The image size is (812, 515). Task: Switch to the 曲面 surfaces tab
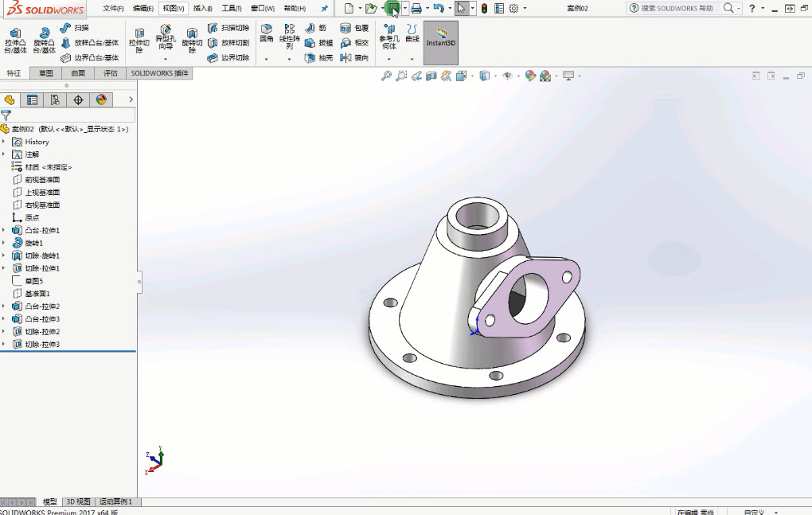click(78, 73)
